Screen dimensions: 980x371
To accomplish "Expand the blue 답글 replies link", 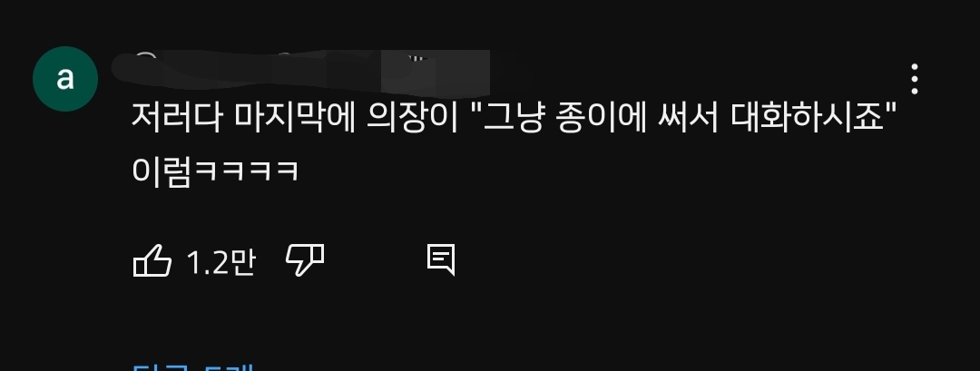I will [193, 366].
